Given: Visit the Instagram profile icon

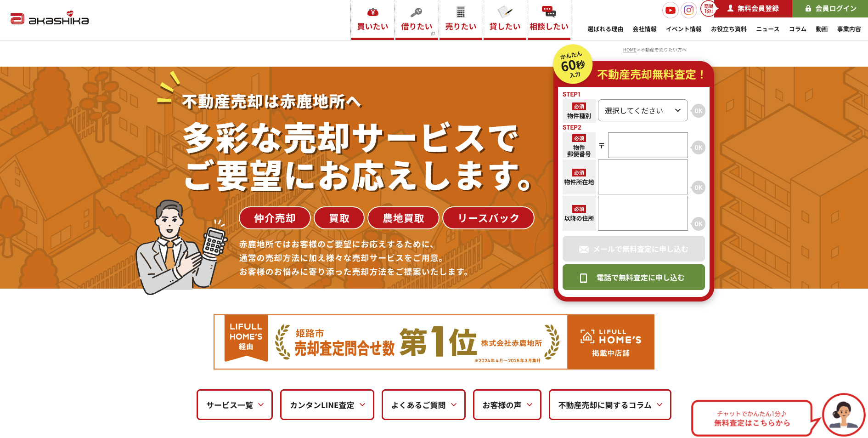Looking at the screenshot, I should point(688,9).
